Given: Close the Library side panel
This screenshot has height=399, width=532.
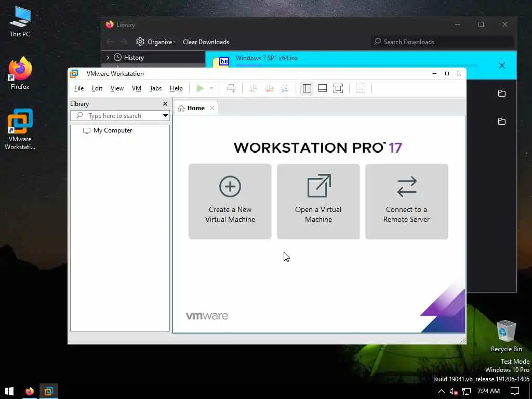Looking at the screenshot, I should pos(165,104).
